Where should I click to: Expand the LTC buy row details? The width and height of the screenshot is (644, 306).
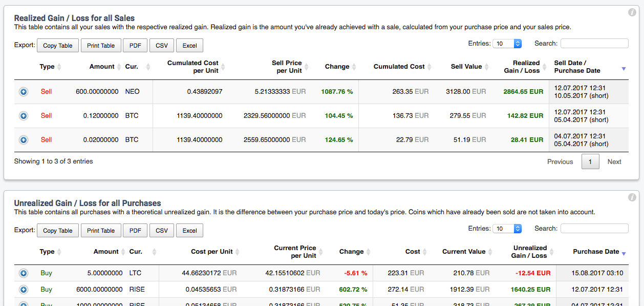click(x=24, y=273)
